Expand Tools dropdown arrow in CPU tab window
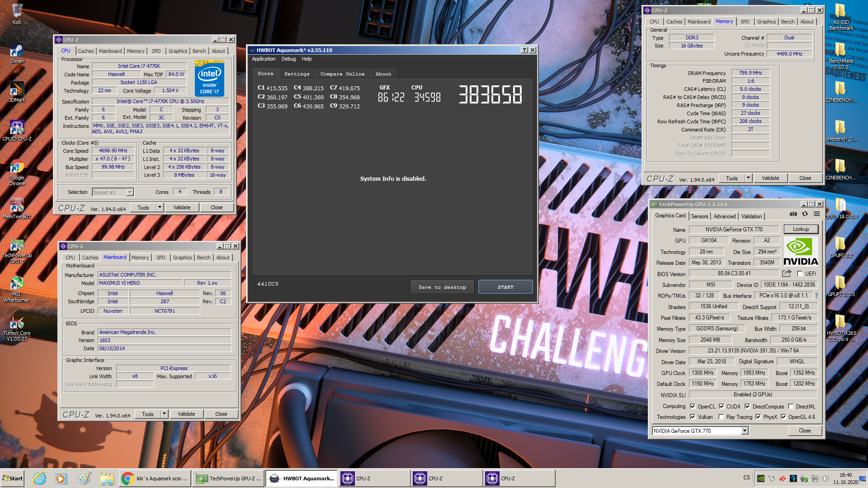Viewport: 868px width, 488px height. 160,207
